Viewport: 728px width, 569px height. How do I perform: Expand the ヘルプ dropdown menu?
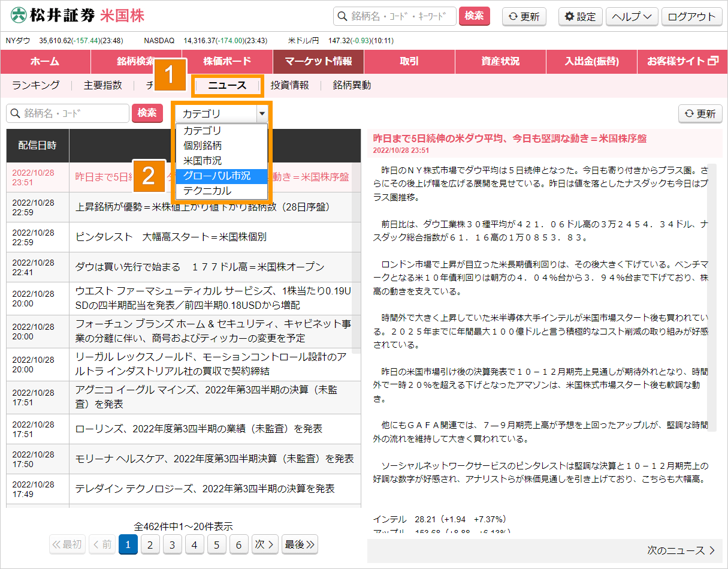coord(632,17)
